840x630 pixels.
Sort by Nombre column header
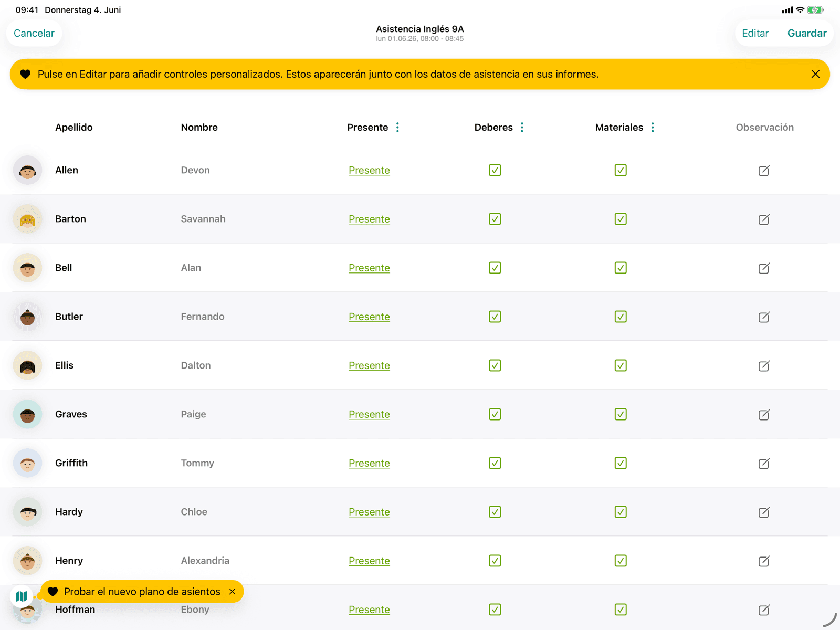pyautogui.click(x=199, y=128)
